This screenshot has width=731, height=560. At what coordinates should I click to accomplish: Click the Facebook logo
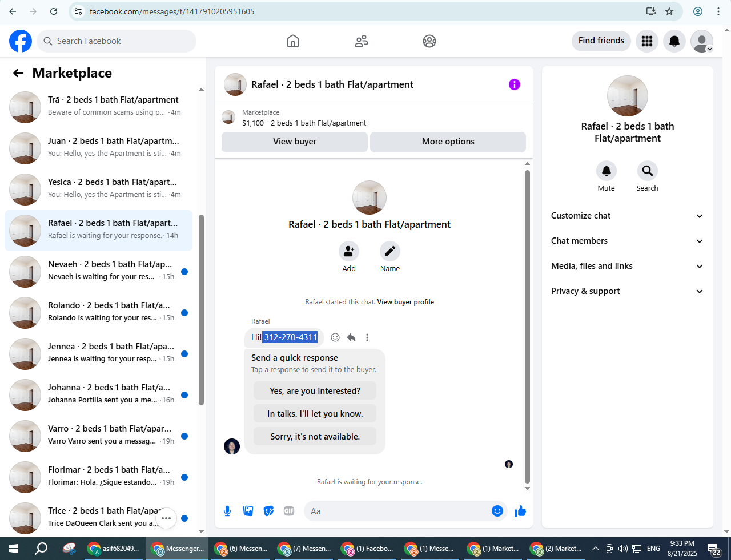[x=21, y=41]
